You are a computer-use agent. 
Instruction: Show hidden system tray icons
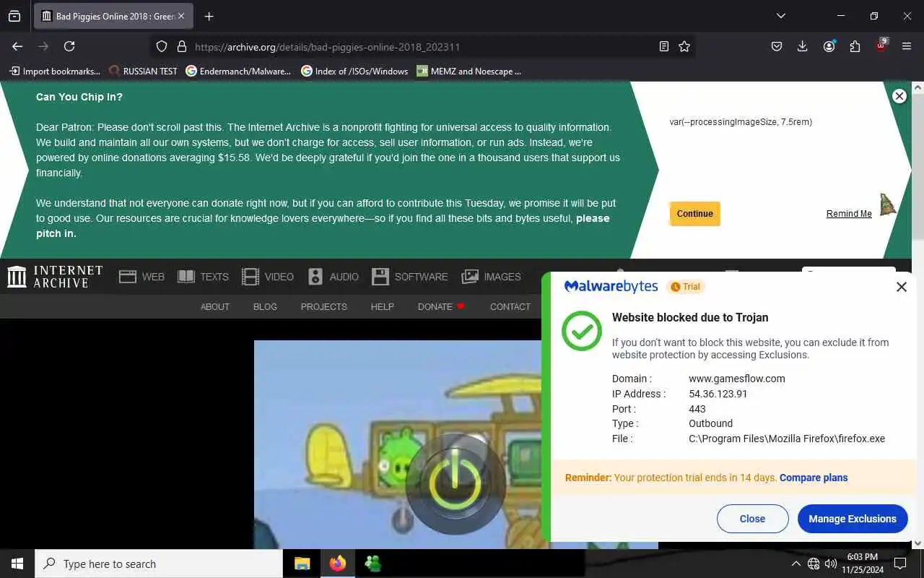click(x=796, y=564)
